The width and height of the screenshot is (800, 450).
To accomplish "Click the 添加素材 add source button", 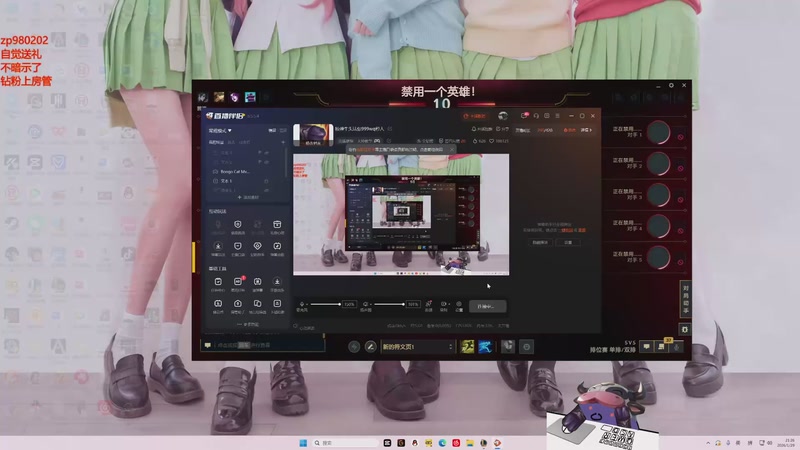I will point(248,197).
